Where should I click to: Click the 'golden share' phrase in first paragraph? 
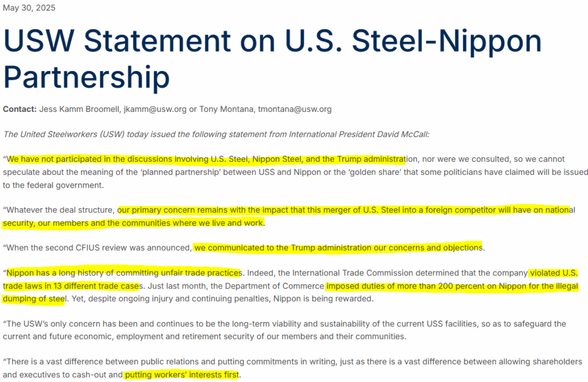374,172
